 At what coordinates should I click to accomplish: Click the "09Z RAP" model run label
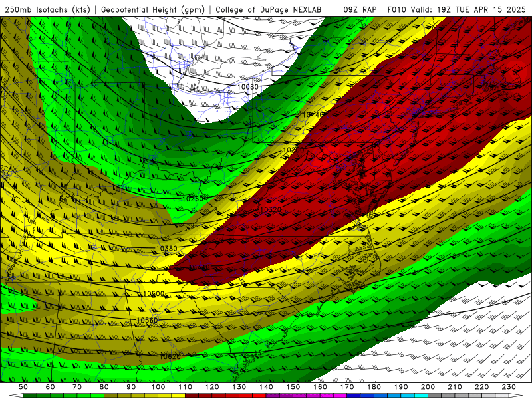360,10
